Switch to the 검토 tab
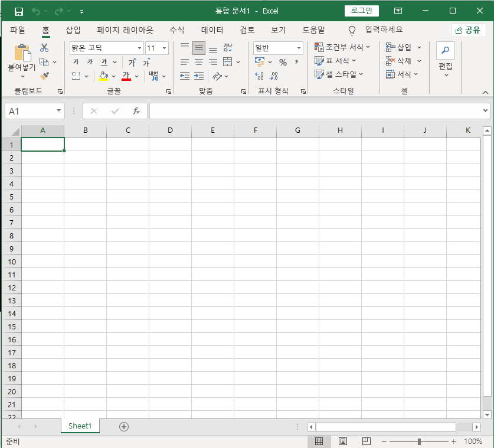The image size is (494, 448). [247, 30]
